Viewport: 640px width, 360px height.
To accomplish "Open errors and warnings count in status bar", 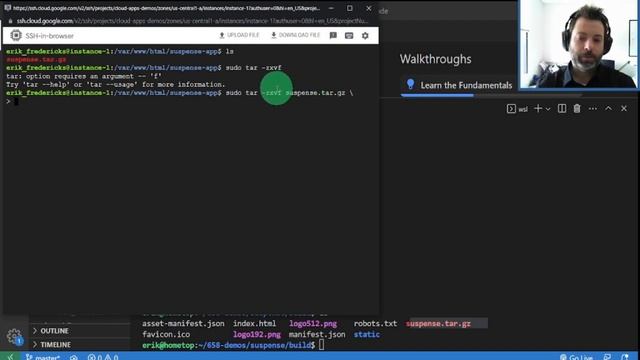I will (x=103, y=357).
